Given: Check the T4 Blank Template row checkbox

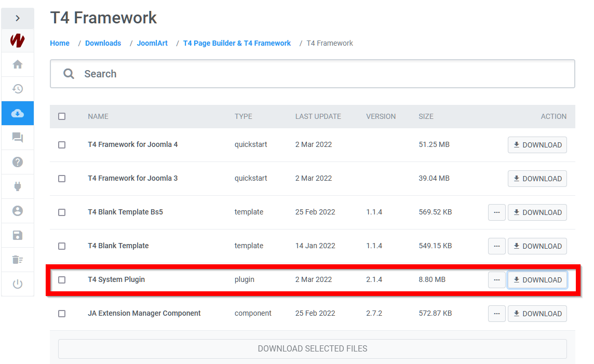Looking at the screenshot, I should 62,246.
